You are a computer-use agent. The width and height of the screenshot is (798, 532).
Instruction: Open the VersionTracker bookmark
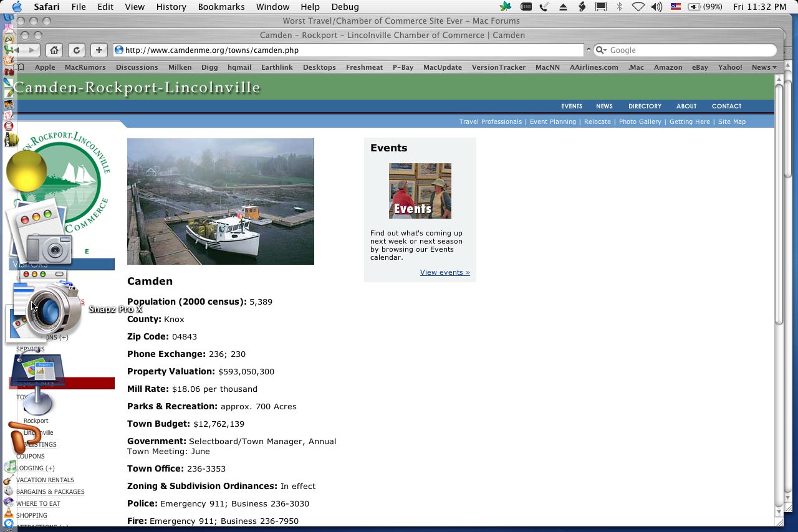(498, 67)
